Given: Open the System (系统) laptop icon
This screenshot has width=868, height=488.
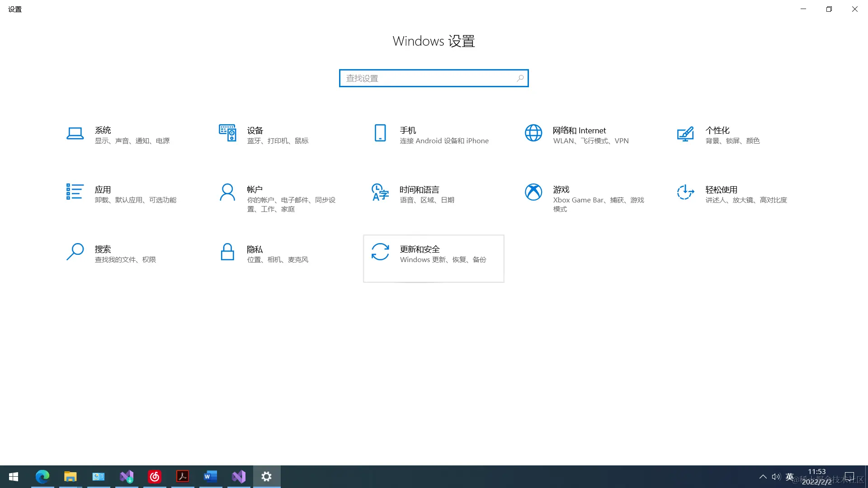Looking at the screenshot, I should click(75, 133).
